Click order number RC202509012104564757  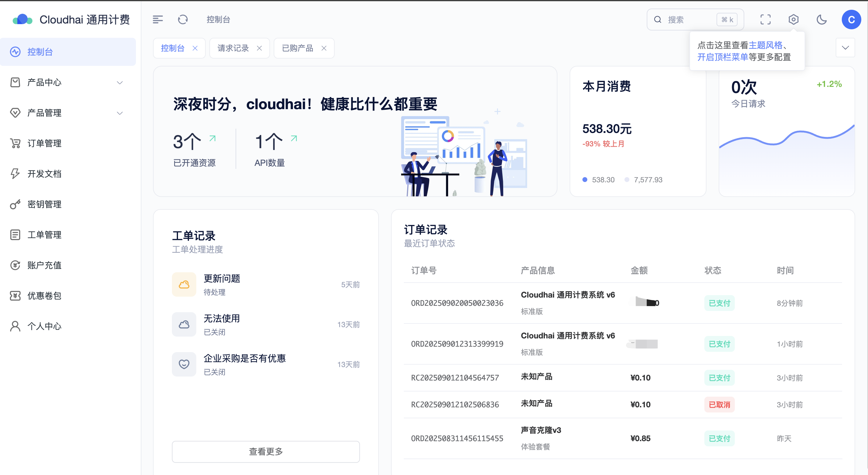pos(454,377)
